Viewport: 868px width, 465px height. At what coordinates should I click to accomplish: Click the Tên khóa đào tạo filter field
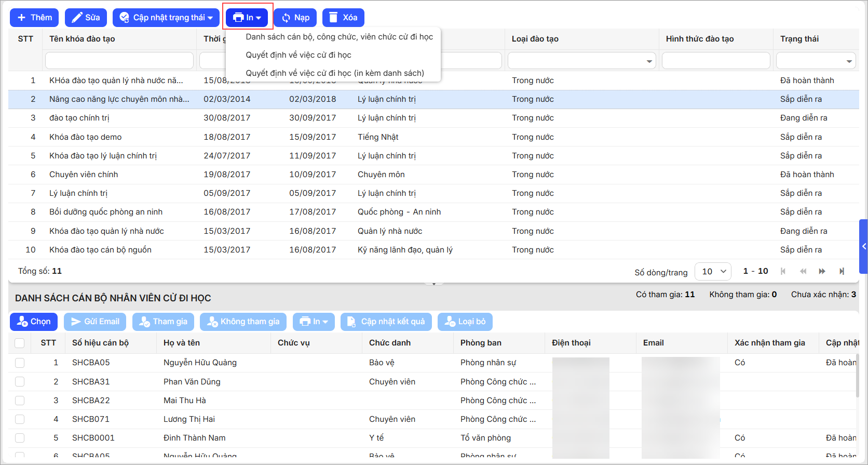tap(119, 61)
